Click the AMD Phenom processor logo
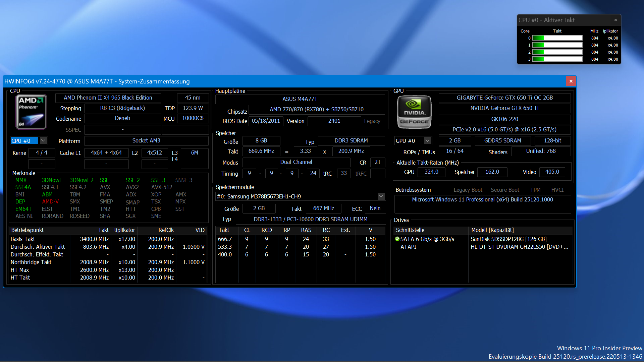This screenshot has height=362, width=644. [31, 112]
